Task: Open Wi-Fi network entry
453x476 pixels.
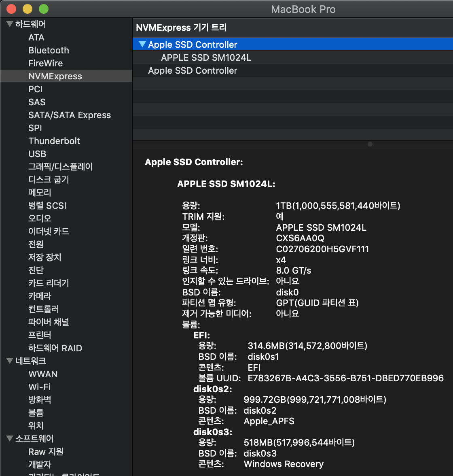Action: pyautogui.click(x=40, y=387)
